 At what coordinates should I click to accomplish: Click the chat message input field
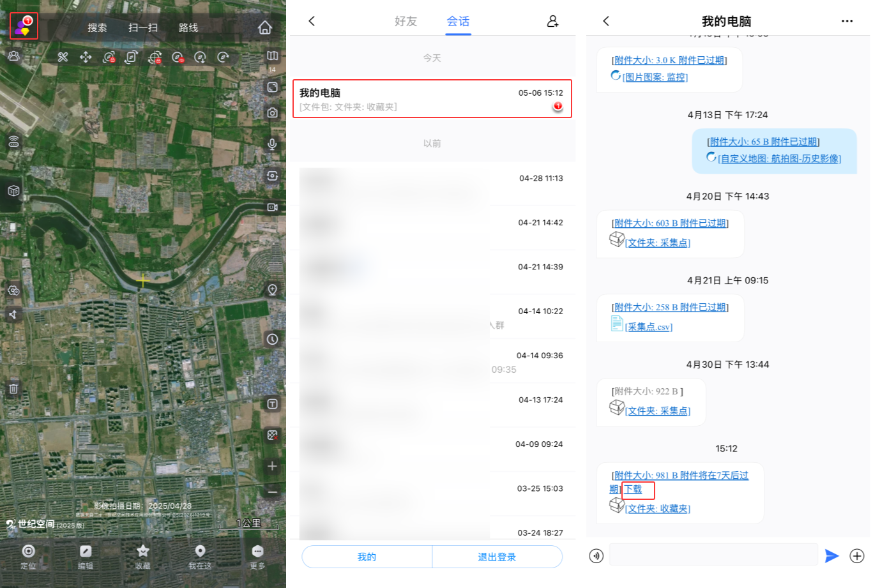pyautogui.click(x=713, y=555)
